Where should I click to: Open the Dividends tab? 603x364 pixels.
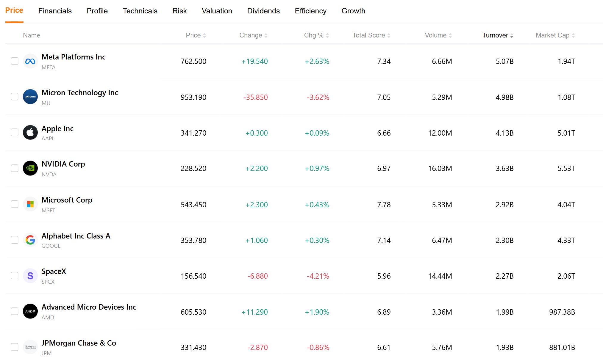(x=263, y=11)
